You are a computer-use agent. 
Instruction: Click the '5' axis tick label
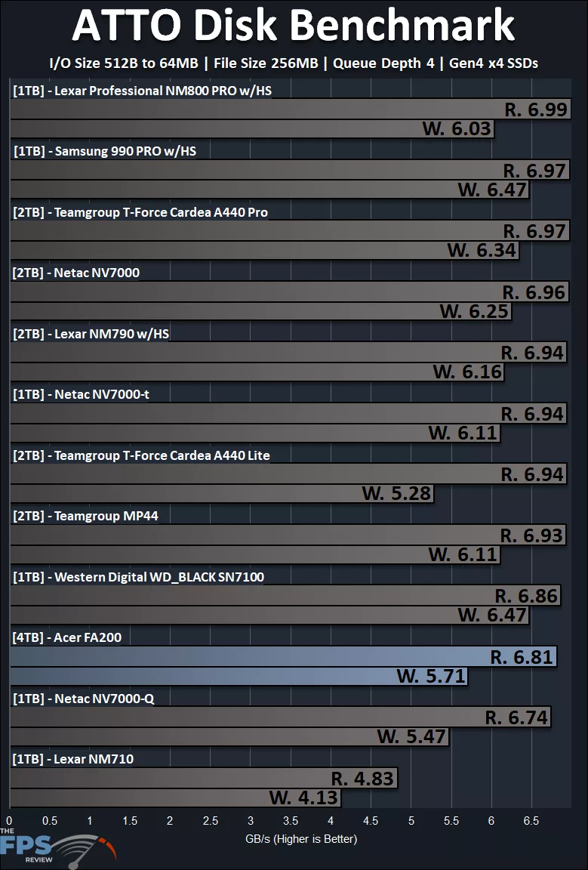coord(411,821)
